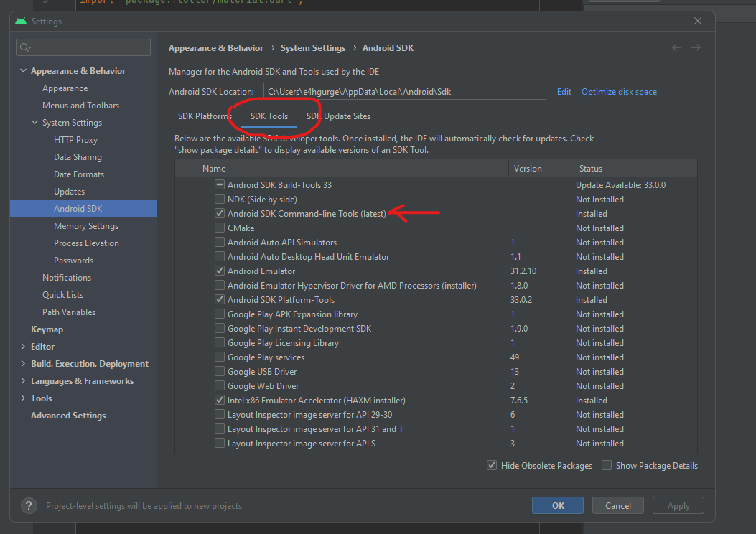
Task: Open Appearance settings page
Action: [65, 88]
